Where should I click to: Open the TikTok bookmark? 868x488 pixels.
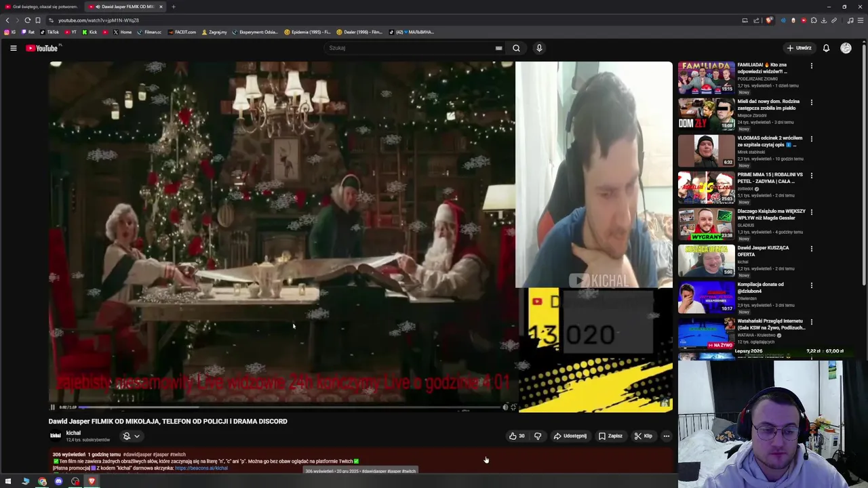coord(50,32)
